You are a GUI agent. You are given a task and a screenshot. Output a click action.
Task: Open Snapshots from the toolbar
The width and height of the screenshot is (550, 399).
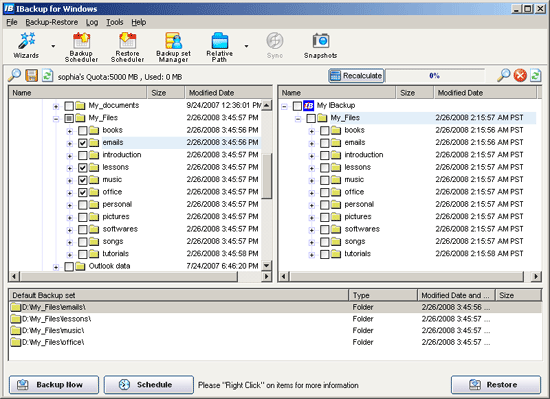(320, 46)
